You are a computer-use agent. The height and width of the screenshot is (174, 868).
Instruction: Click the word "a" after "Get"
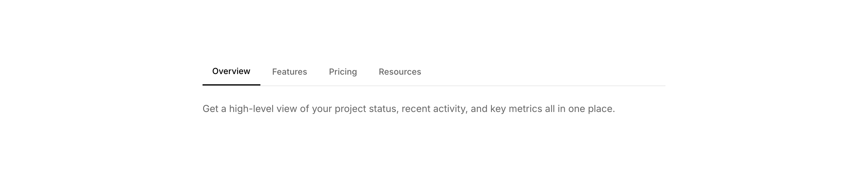[223, 109]
